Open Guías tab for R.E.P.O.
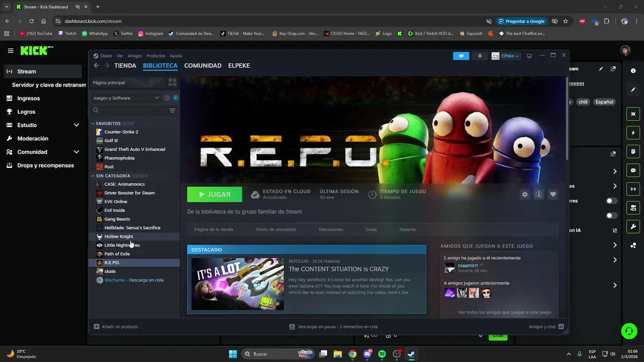 coord(371,229)
